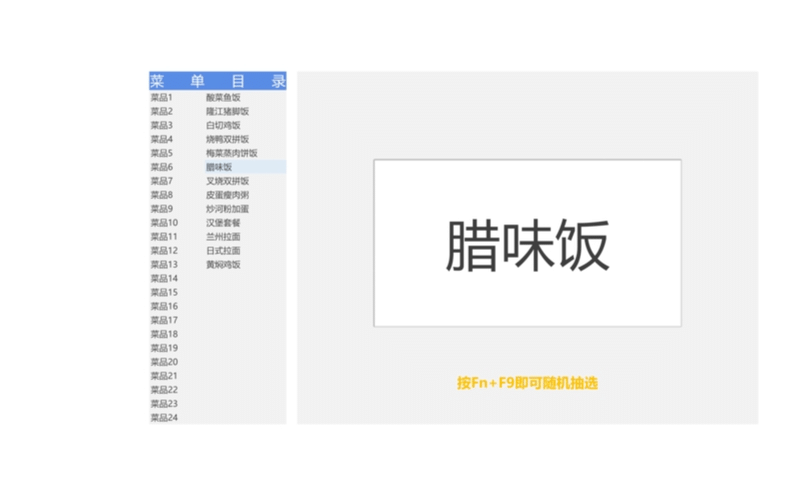Select the 菜品24 label cell
Screen dimensions: 800x480
click(164, 417)
